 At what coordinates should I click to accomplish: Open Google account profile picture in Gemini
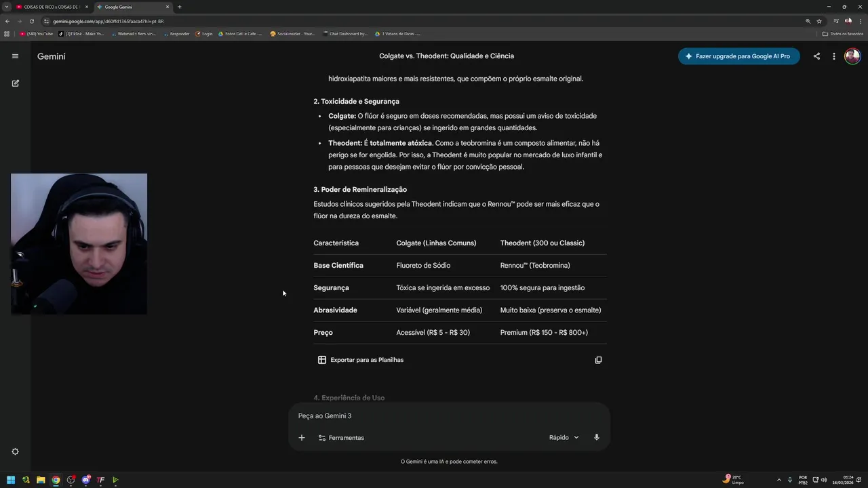click(x=852, y=56)
